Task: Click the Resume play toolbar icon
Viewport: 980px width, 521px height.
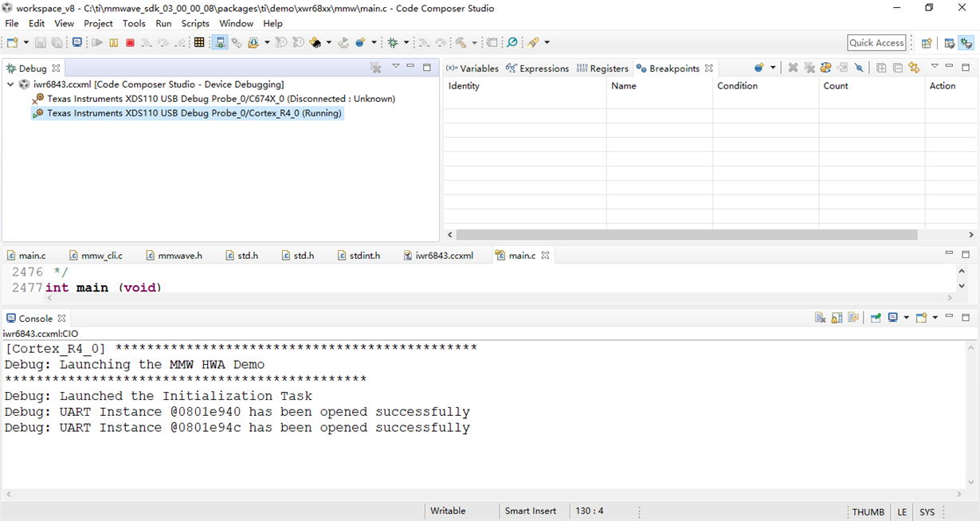Action: [x=97, y=43]
